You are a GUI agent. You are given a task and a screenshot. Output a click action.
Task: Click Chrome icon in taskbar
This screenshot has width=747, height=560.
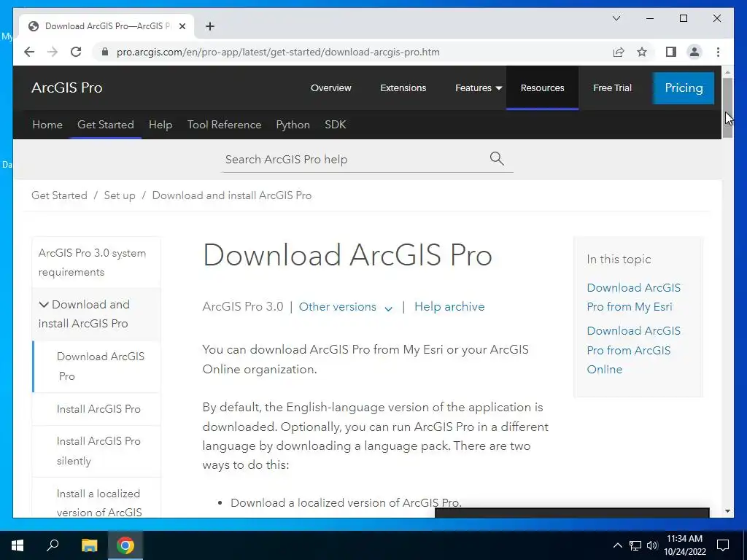point(125,545)
